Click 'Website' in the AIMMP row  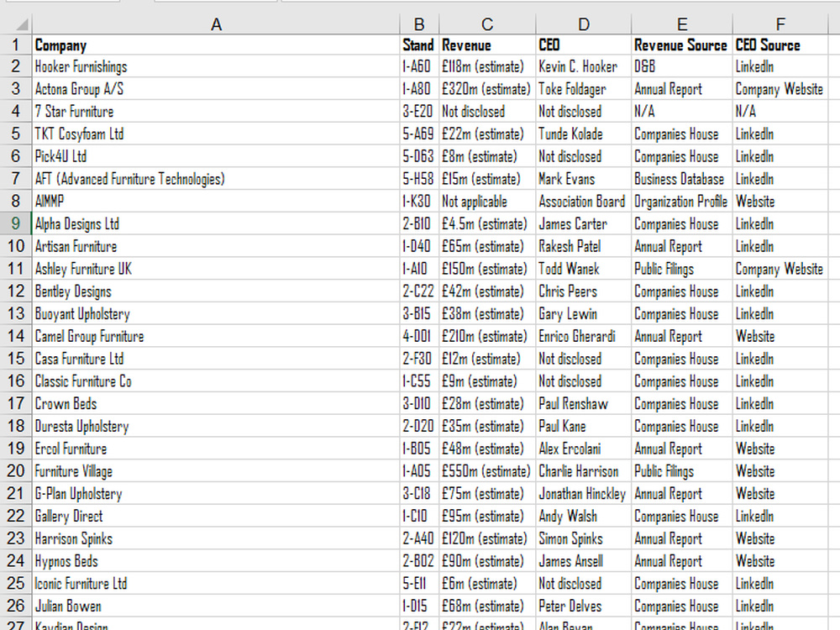[x=780, y=202]
